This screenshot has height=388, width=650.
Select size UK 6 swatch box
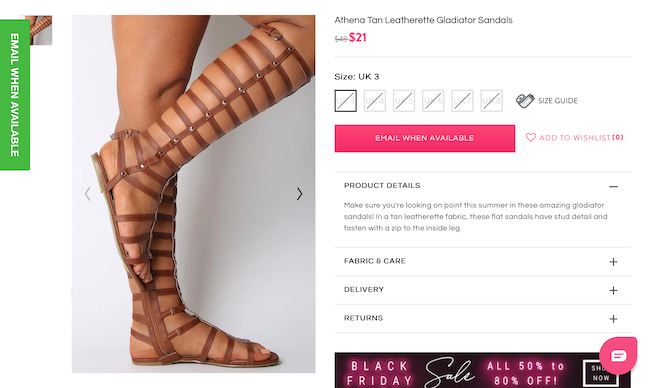[433, 101]
